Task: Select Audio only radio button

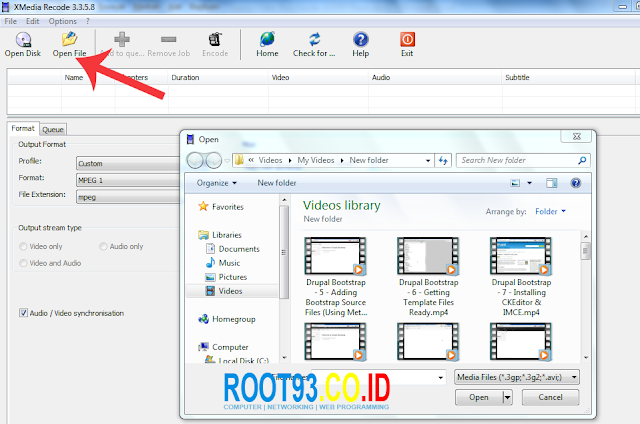Action: (x=103, y=246)
